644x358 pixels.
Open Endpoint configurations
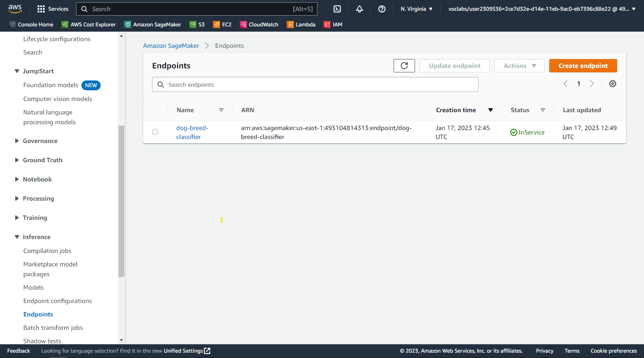57,301
